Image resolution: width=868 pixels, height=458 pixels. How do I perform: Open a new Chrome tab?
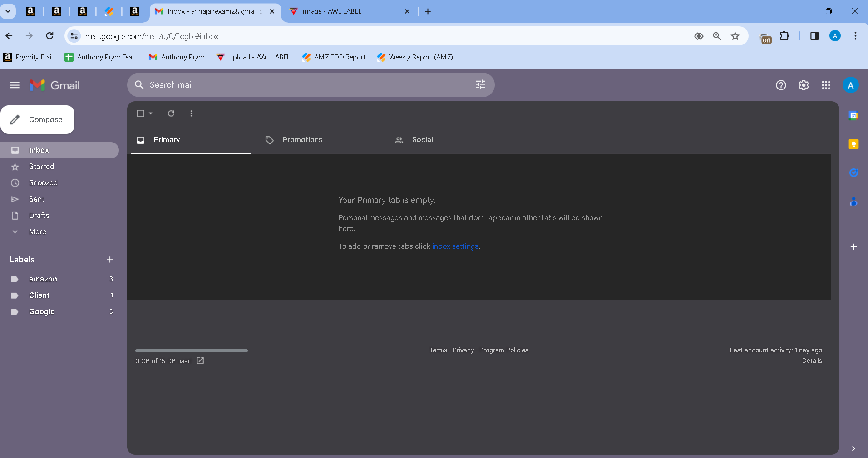click(428, 11)
